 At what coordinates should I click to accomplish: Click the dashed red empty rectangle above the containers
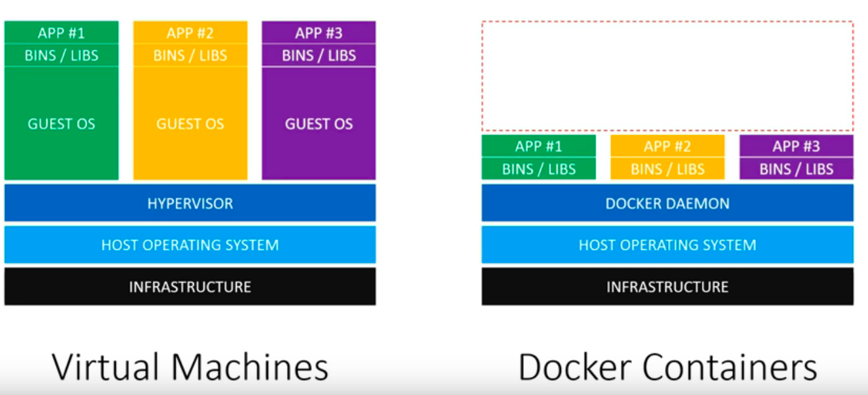point(666,75)
